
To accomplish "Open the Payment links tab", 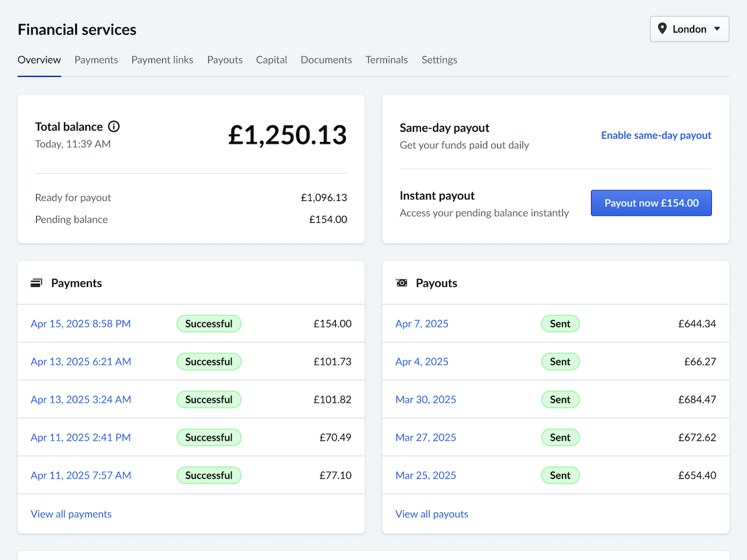I will (162, 60).
